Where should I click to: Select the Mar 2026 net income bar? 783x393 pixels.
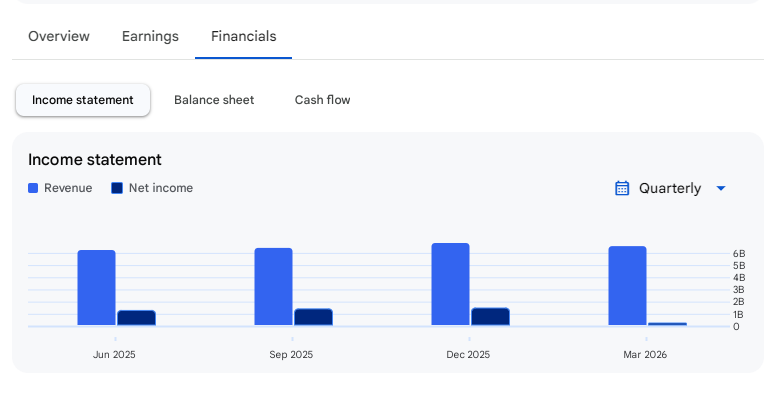667,324
